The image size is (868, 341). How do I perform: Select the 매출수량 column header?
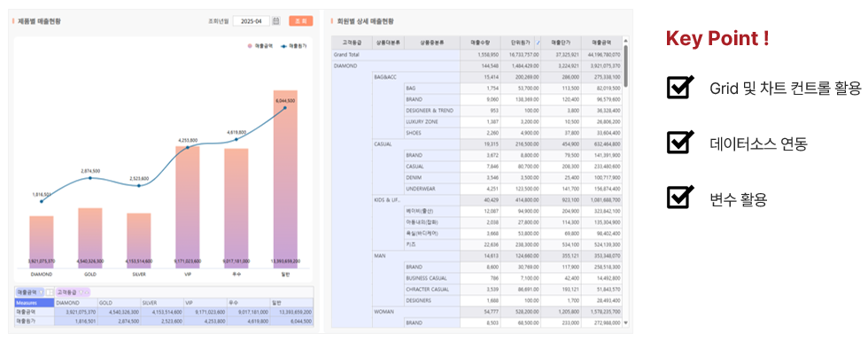tap(480, 43)
